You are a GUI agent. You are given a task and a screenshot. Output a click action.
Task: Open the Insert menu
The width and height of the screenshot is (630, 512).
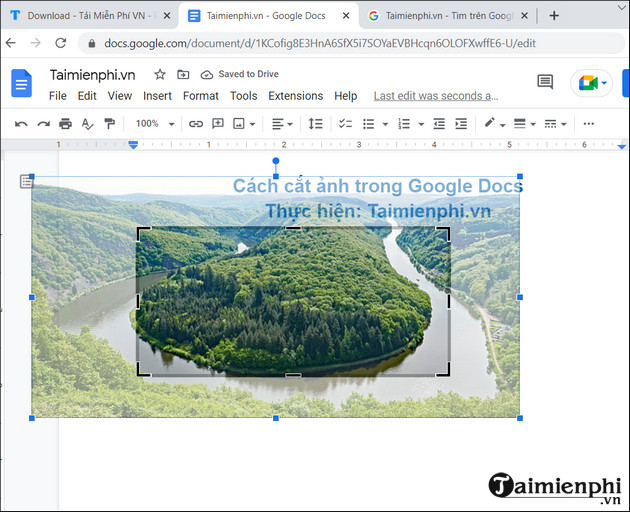(157, 96)
